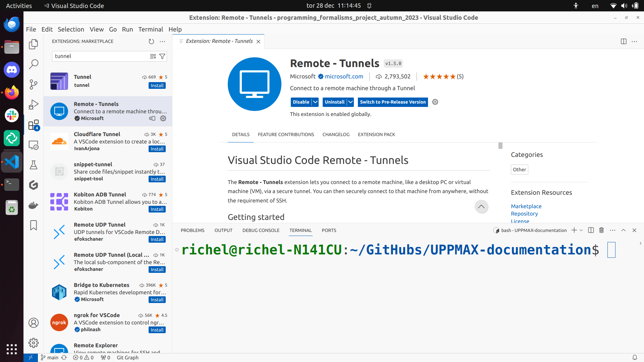
Task: Install the Cloudflare Tunnel extension
Action: point(157,149)
